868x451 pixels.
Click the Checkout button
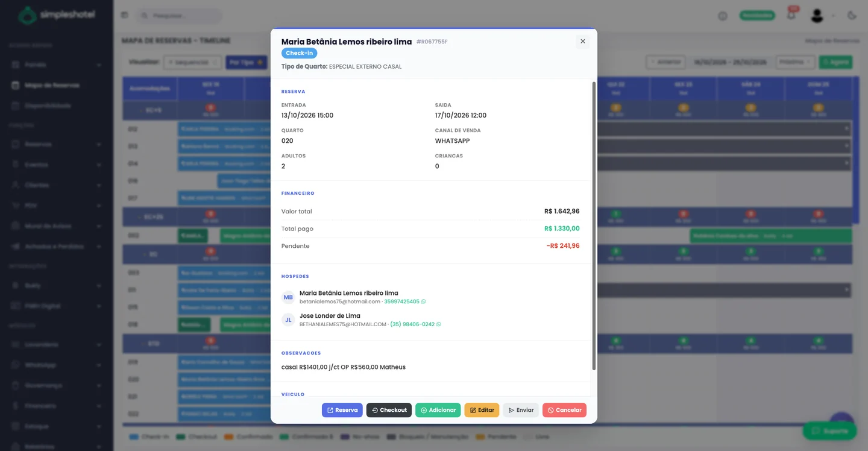(x=389, y=410)
